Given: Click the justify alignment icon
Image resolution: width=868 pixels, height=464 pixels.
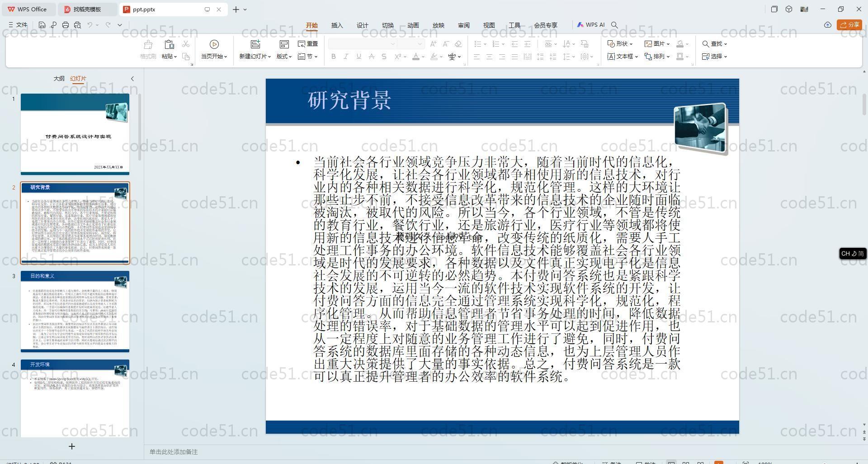Looking at the screenshot, I should (514, 57).
